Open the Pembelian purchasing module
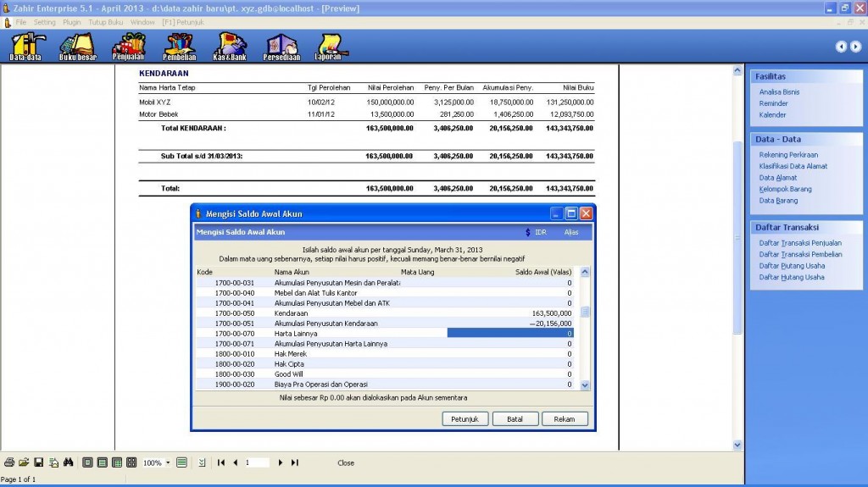 179,47
